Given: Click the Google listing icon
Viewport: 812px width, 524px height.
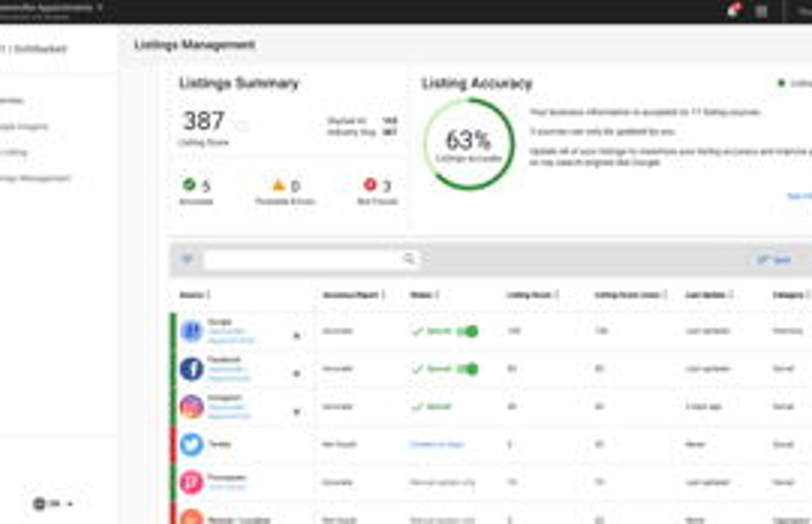Looking at the screenshot, I should click(192, 332).
